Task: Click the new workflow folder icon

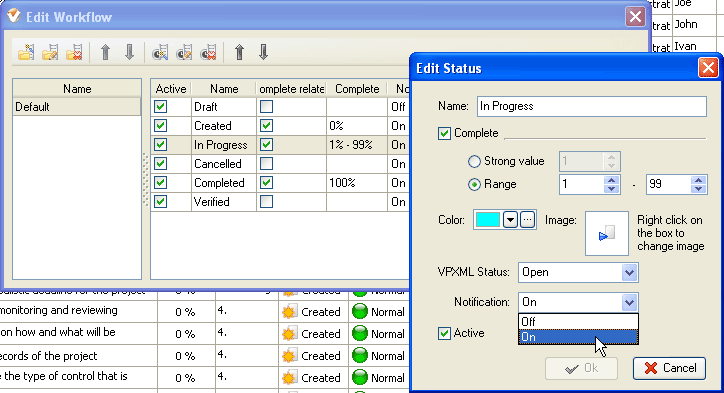Action: tap(26, 52)
